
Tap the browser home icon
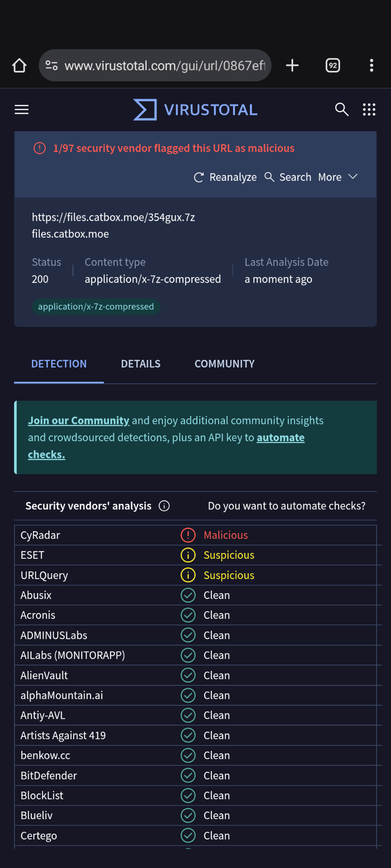click(x=19, y=66)
